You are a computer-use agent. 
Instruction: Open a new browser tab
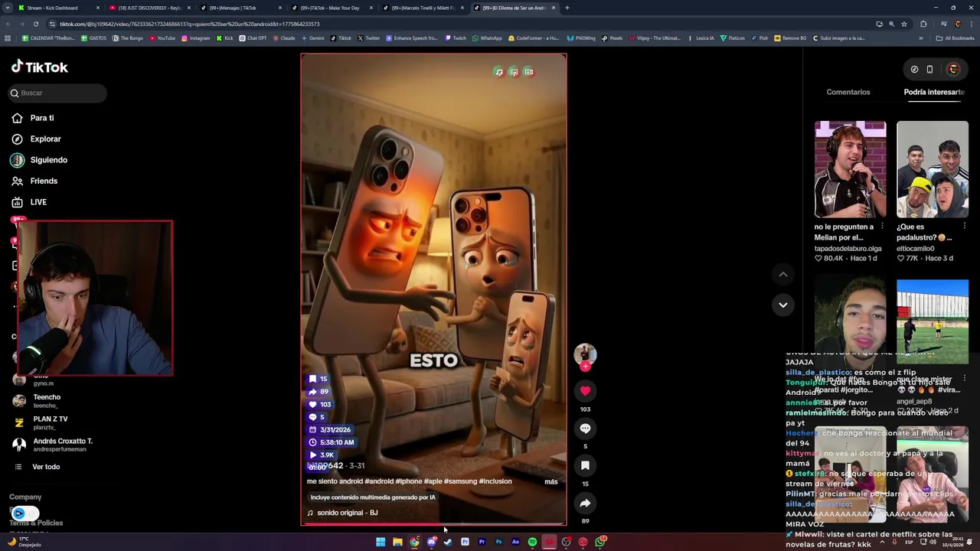coord(567,8)
